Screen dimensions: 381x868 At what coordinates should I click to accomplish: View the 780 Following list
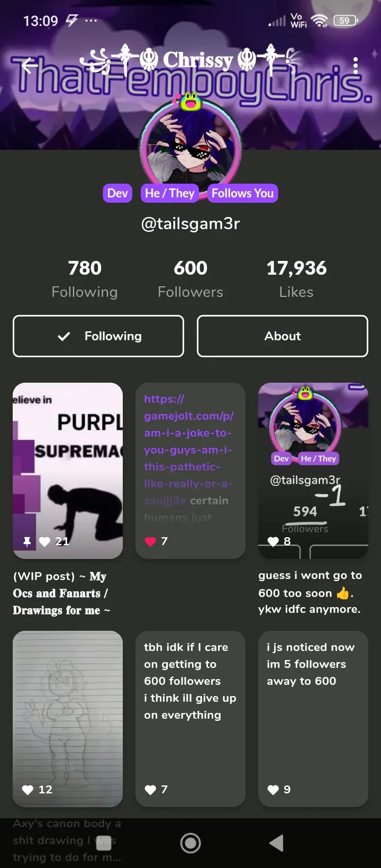click(x=85, y=279)
